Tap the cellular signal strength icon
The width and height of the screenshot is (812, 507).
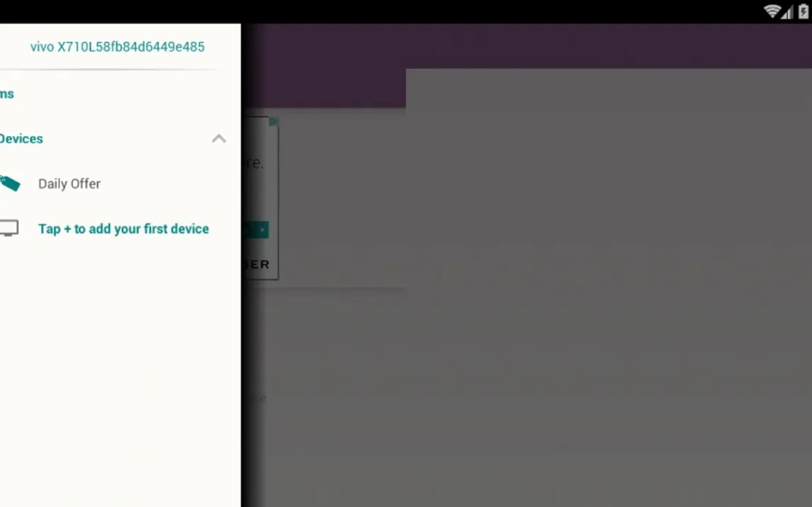point(787,12)
